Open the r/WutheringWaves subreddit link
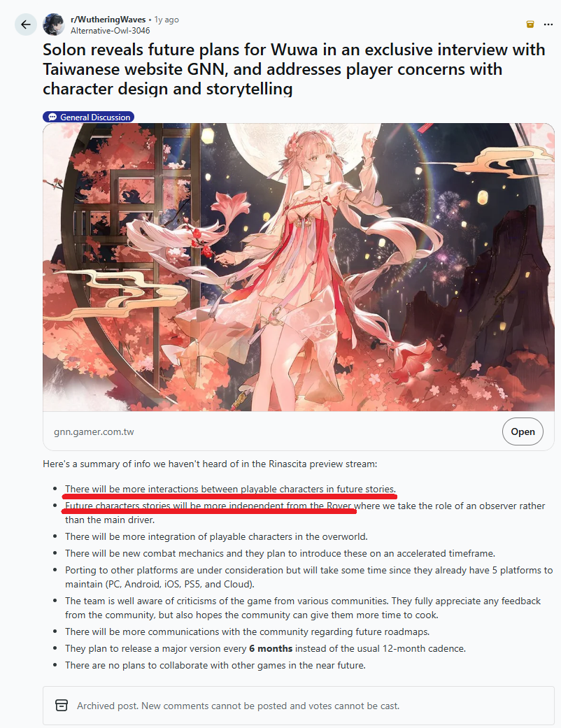Screen dimensions: 561x728 [x=108, y=20]
